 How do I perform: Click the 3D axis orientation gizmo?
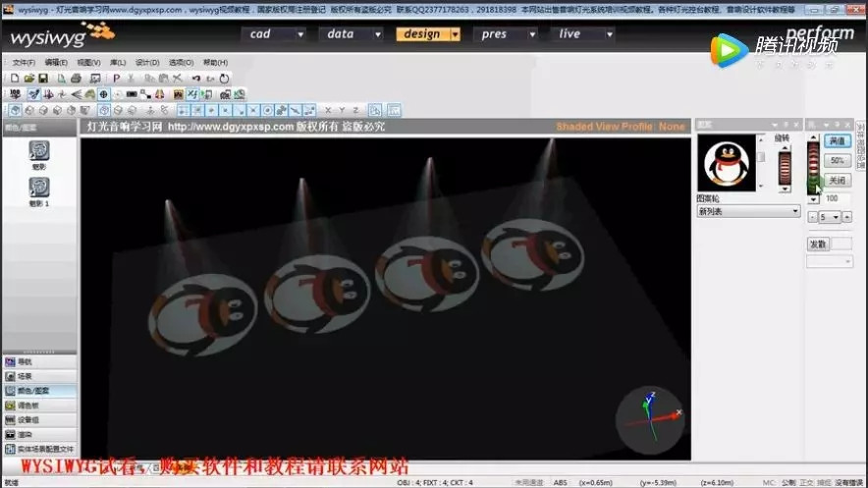coord(650,420)
